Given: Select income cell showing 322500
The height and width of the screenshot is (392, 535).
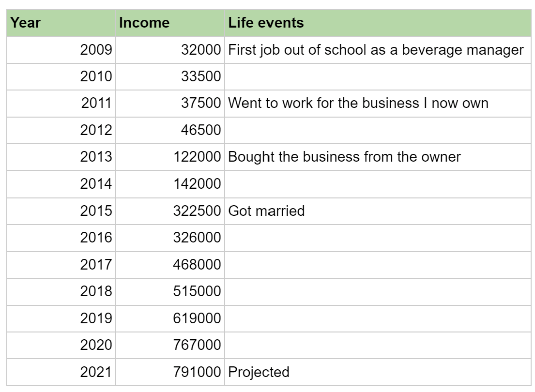Looking at the screenshot, I should [170, 211].
